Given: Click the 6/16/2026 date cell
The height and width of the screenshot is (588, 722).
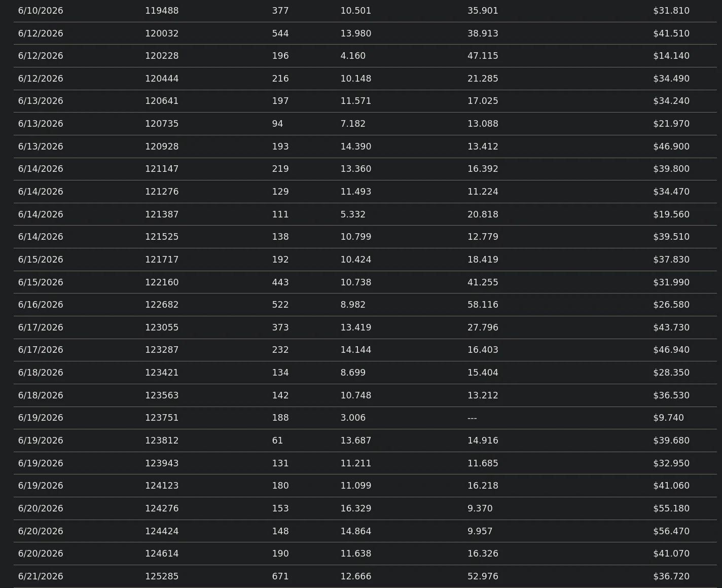Looking at the screenshot, I should (41, 305).
